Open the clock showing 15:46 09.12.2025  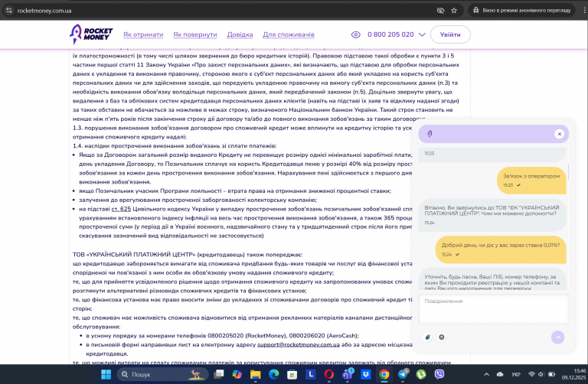point(573,374)
